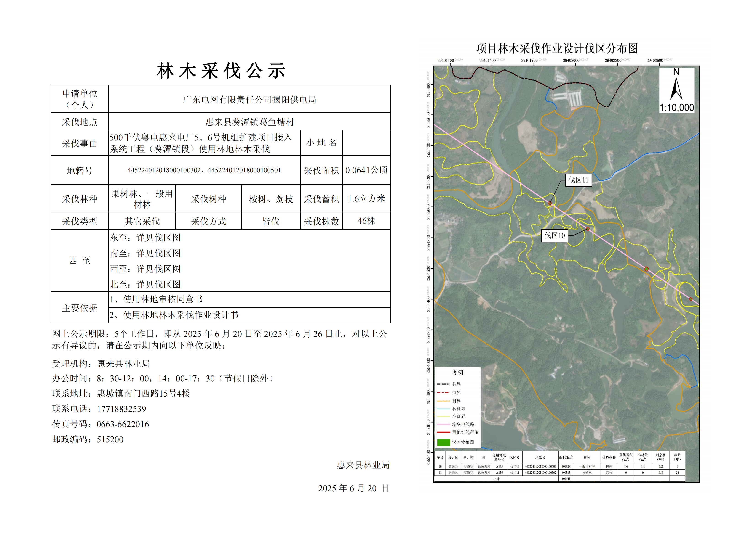The image size is (756, 534).
Task: Click the 伐区11 map callout label
Action: click(578, 180)
